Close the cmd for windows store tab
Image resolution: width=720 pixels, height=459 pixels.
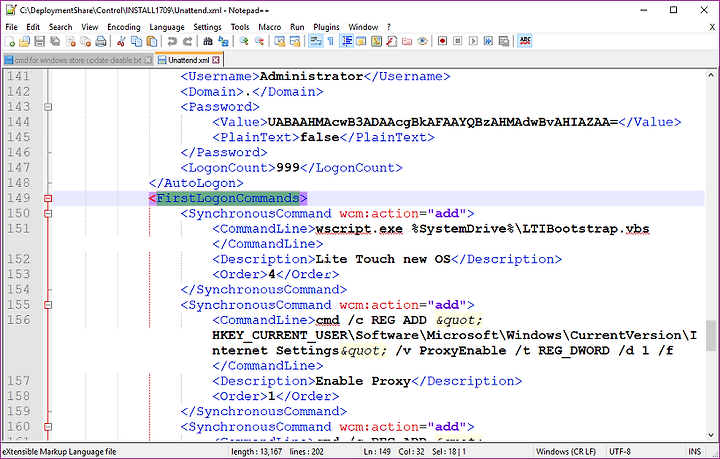148,60
